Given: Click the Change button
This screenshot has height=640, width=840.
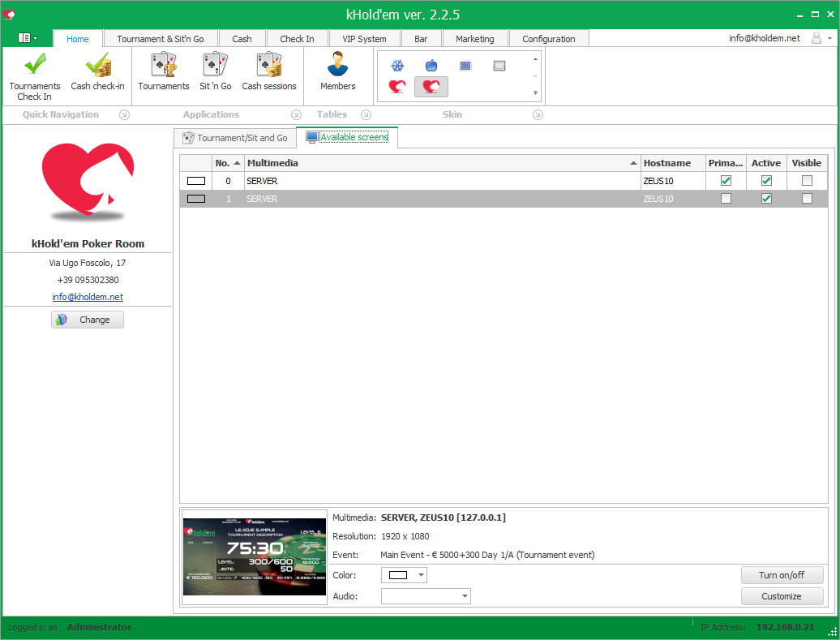Looking at the screenshot, I should tap(88, 320).
